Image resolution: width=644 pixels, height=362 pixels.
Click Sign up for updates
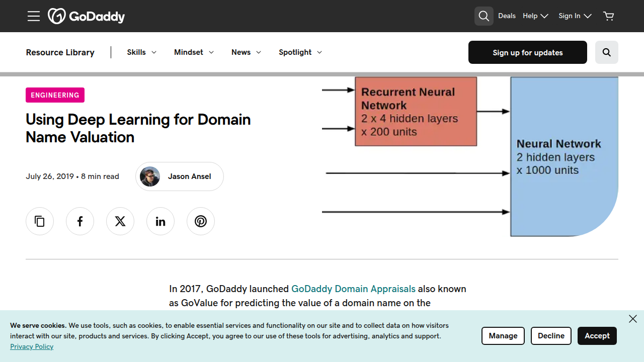click(528, 52)
